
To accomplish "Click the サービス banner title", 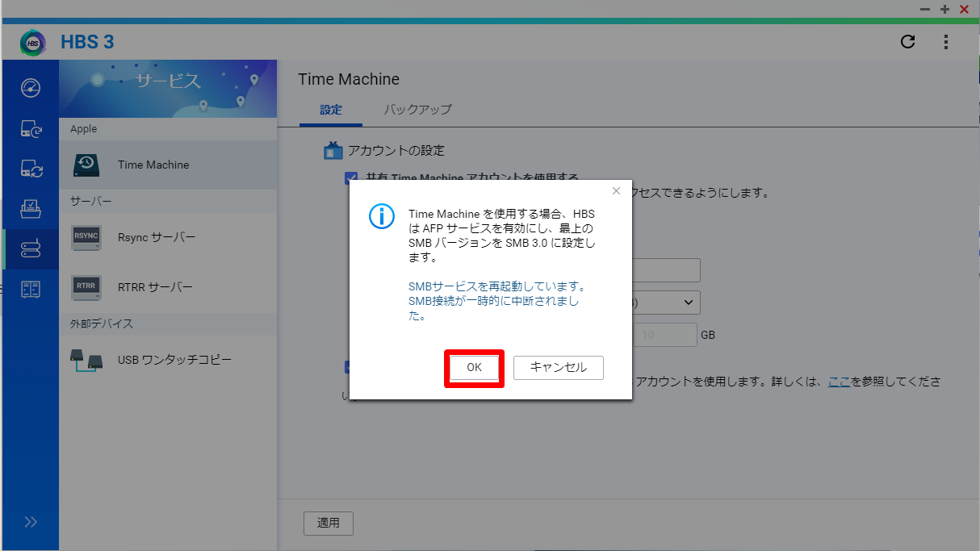I will tap(168, 81).
